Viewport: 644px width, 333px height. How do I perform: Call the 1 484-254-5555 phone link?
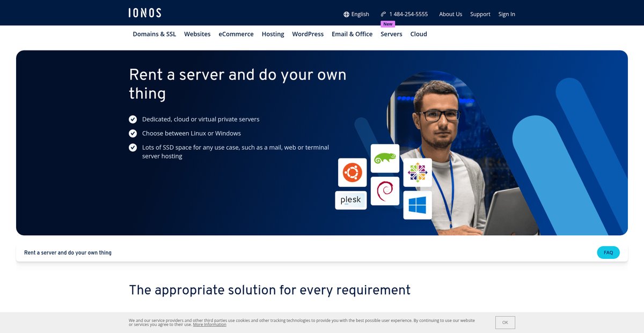tap(404, 15)
